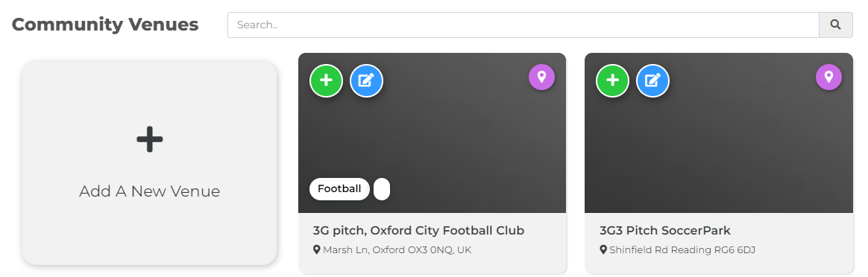Image resolution: width=868 pixels, height=277 pixels.
Task: Click the Oxford City venue dark image area
Action: point(432,138)
